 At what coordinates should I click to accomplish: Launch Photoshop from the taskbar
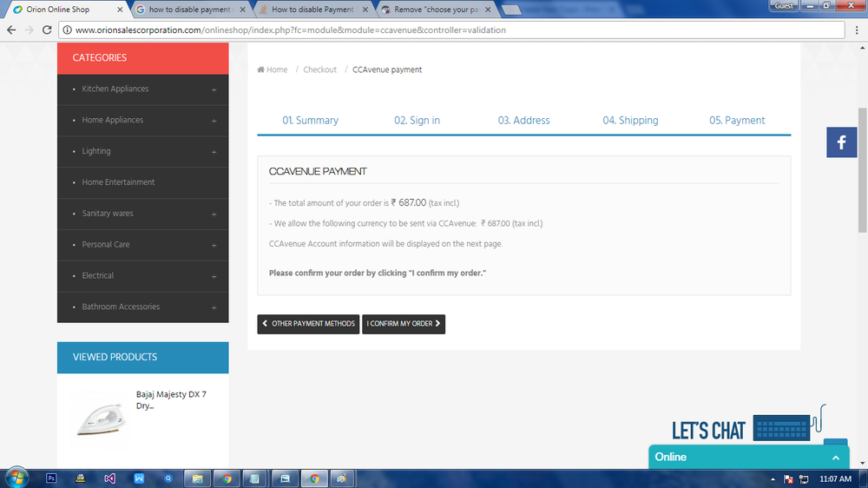click(51, 478)
